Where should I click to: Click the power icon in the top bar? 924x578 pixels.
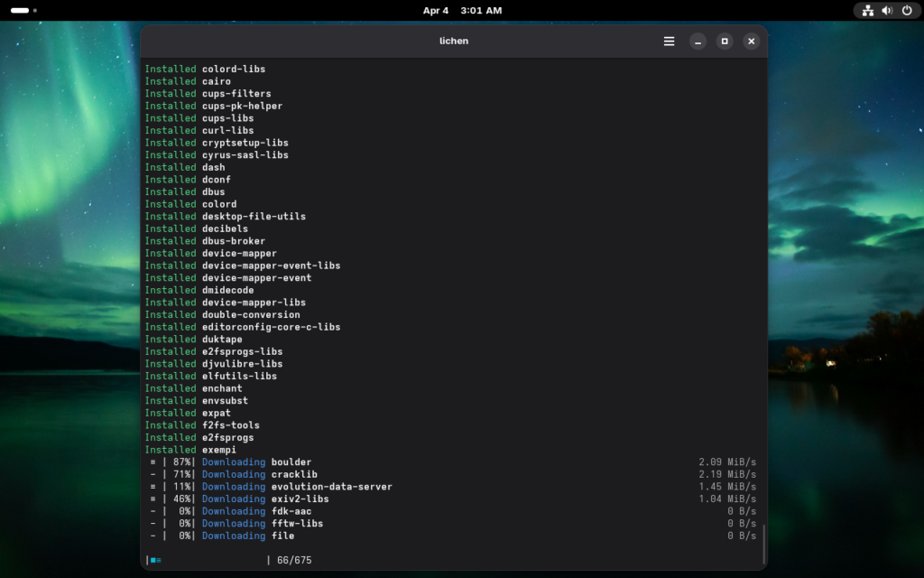(907, 11)
